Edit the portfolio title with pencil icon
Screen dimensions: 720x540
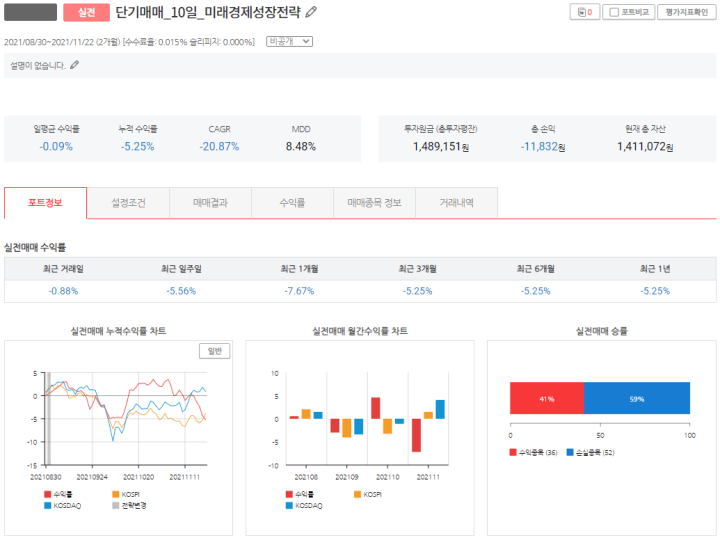coord(311,12)
